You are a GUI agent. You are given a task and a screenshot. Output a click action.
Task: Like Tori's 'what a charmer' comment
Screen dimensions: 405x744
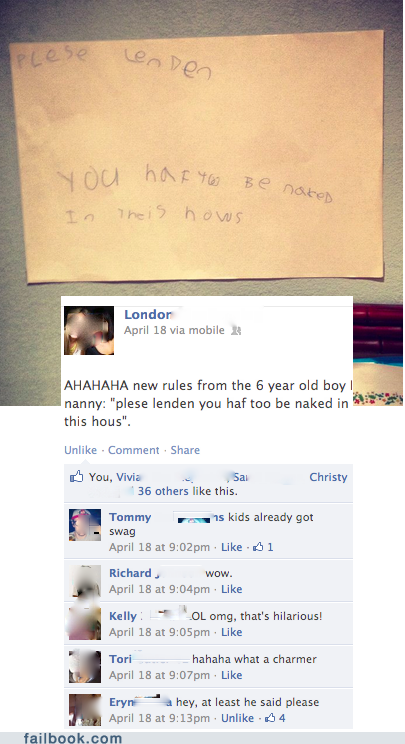(232, 675)
